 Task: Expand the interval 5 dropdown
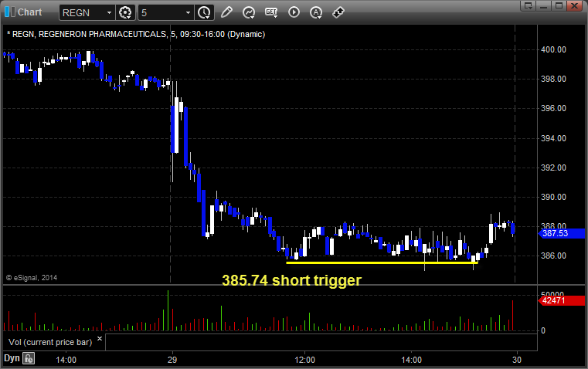pos(189,12)
